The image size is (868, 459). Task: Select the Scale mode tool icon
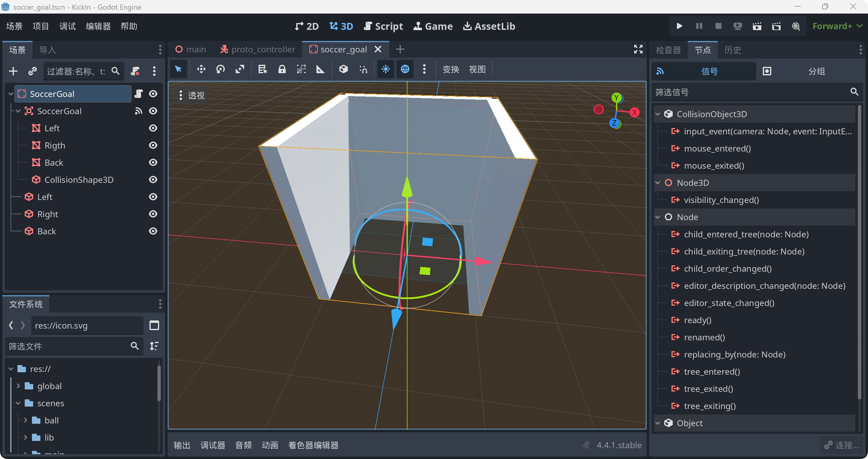tap(240, 69)
